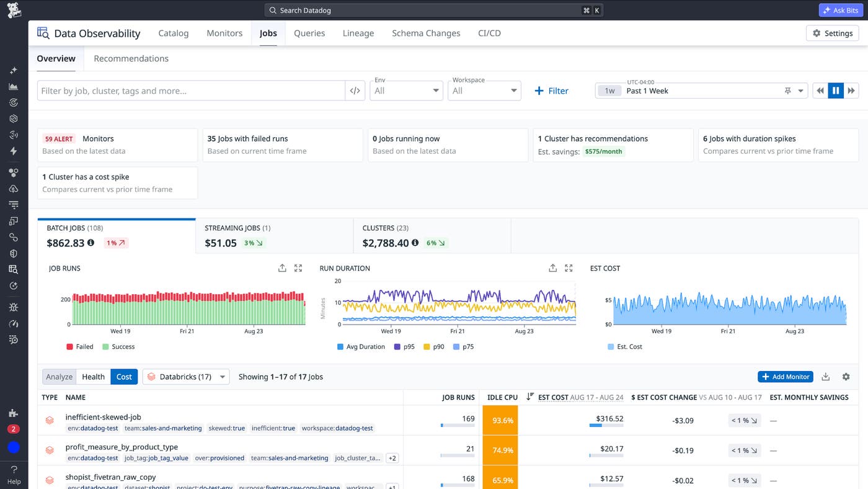Click the job filter input field
The width and height of the screenshot is (868, 489).
tap(191, 91)
